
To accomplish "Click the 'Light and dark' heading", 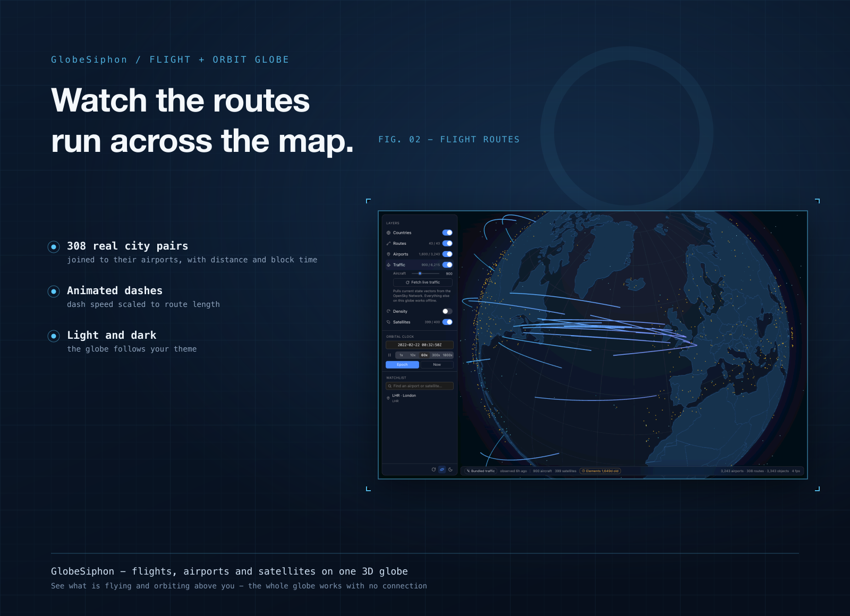I will pyautogui.click(x=112, y=335).
